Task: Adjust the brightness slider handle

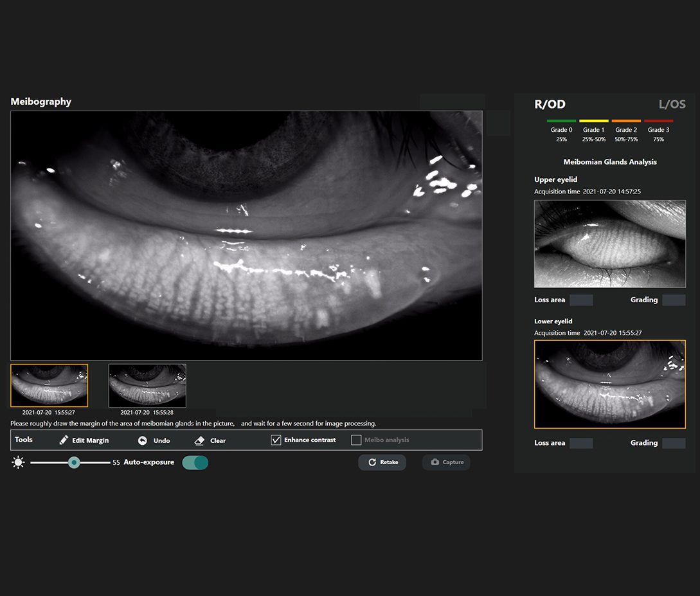Action: 74,462
